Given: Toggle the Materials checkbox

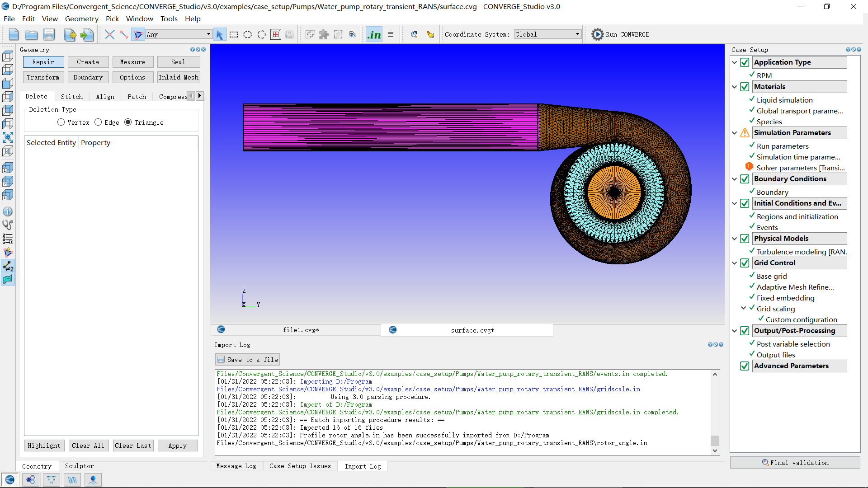Looking at the screenshot, I should [x=745, y=87].
